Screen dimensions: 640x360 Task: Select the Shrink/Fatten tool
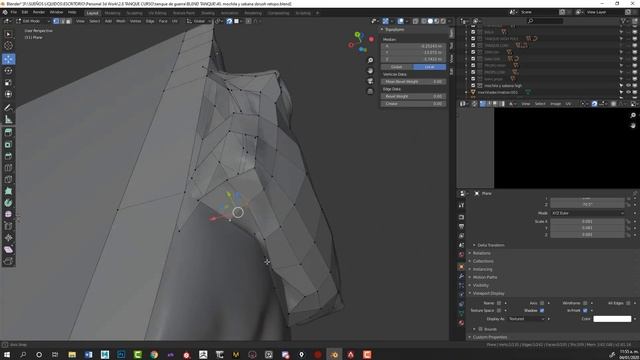click(x=8, y=238)
